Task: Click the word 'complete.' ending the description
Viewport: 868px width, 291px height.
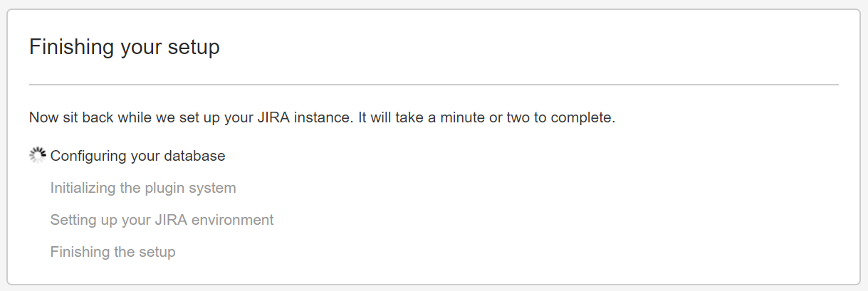Action: click(x=586, y=117)
